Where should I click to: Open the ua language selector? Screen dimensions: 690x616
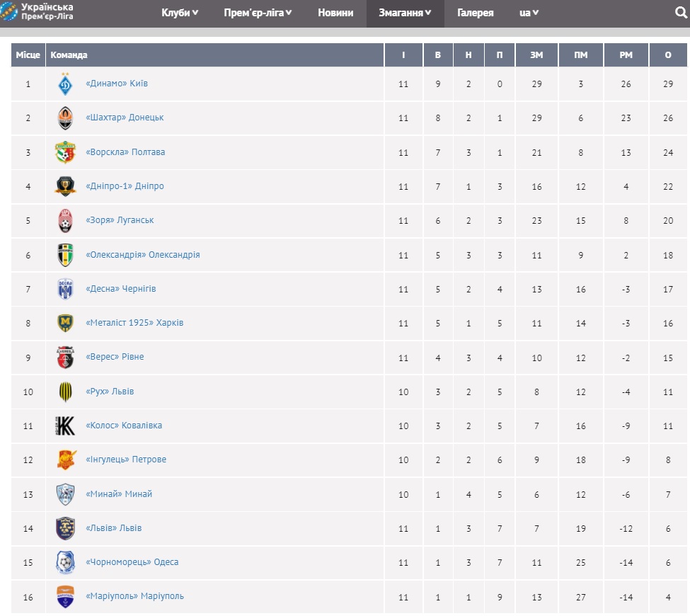point(529,13)
